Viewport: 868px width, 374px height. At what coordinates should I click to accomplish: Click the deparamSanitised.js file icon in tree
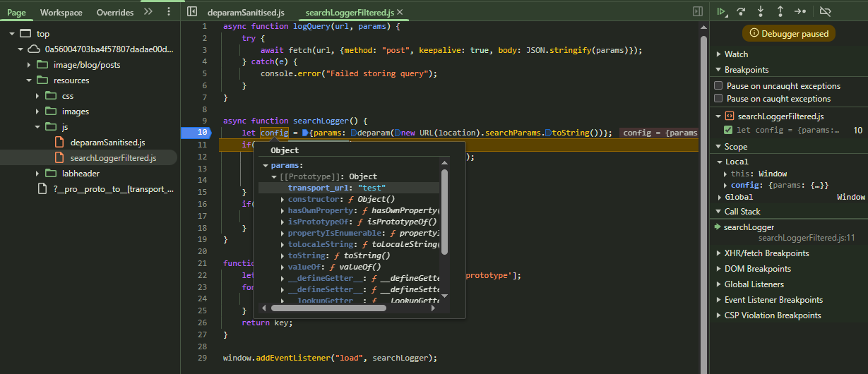(59, 143)
